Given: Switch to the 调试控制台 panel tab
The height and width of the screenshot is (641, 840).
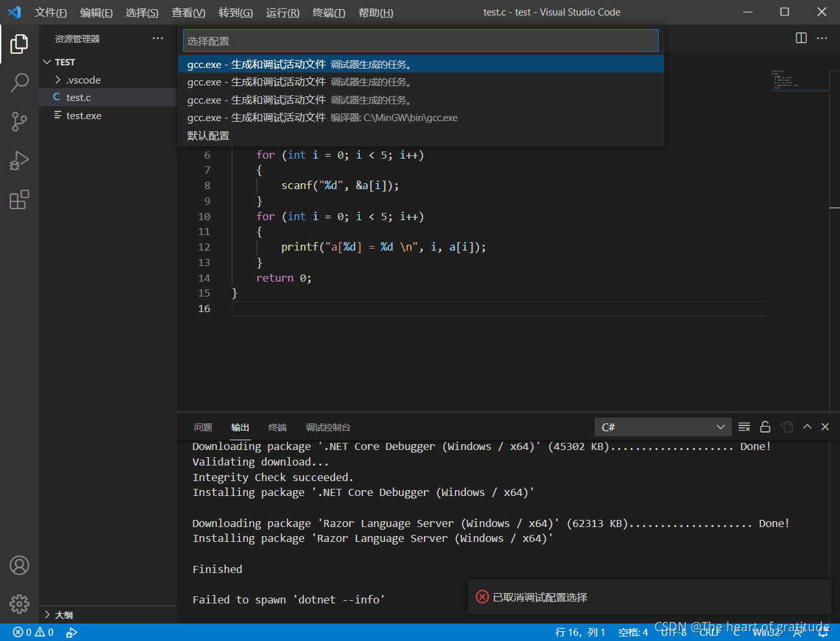Looking at the screenshot, I should pos(327,427).
